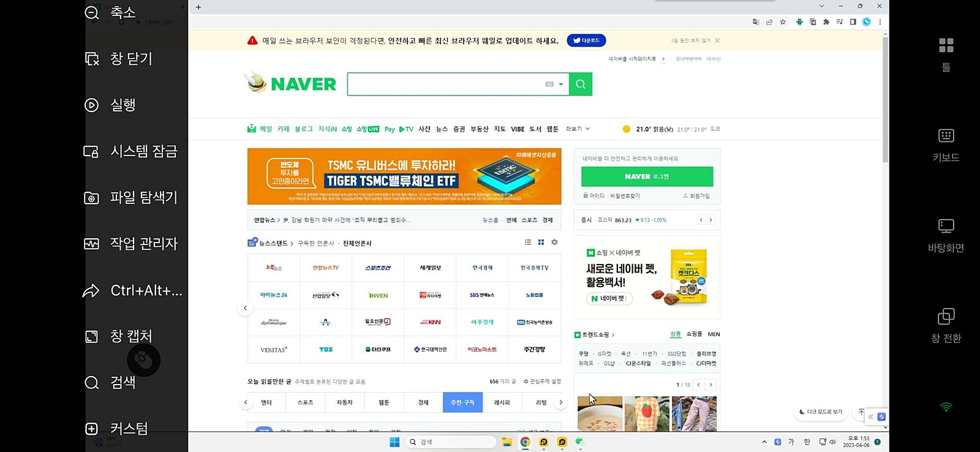Open 관심주제 설정 link
The width and height of the screenshot is (980, 452).
(x=542, y=382)
